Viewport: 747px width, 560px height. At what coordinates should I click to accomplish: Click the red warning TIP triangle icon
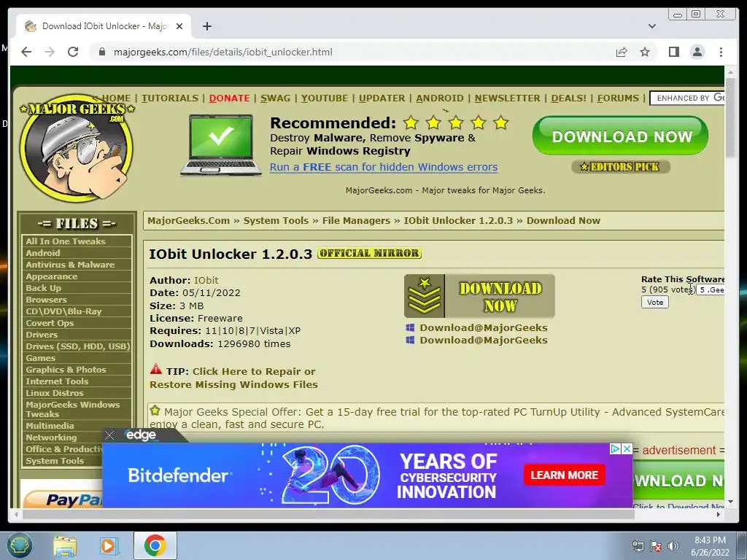coord(156,369)
